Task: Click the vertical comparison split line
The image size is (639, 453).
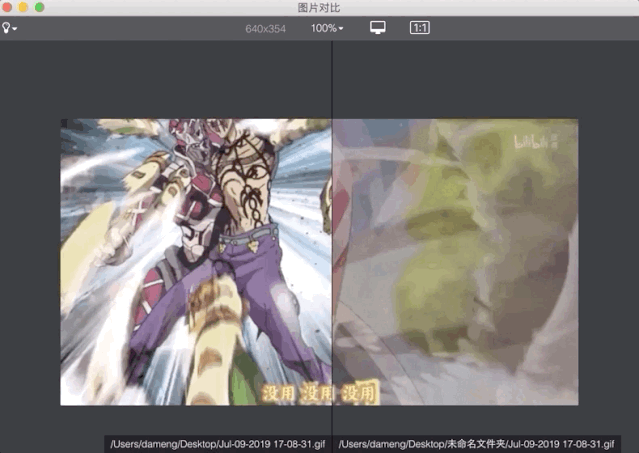Action: [x=332, y=244]
